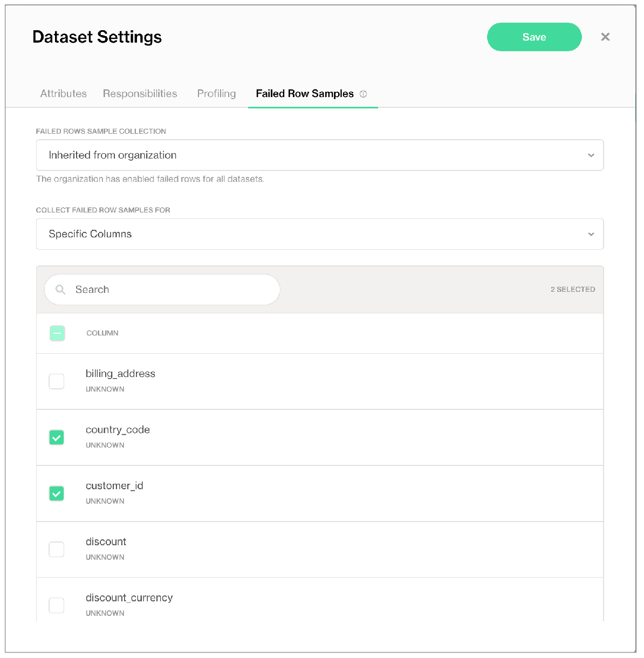Click the info icon beside Failed Row Samples
Image resolution: width=644 pixels, height=658 pixels.
click(x=363, y=94)
